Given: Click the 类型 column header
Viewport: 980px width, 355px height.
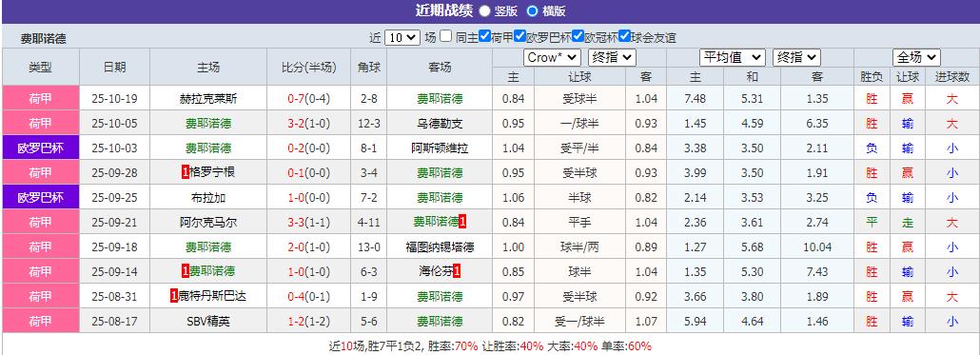Looking at the screenshot, I should coord(41,68).
